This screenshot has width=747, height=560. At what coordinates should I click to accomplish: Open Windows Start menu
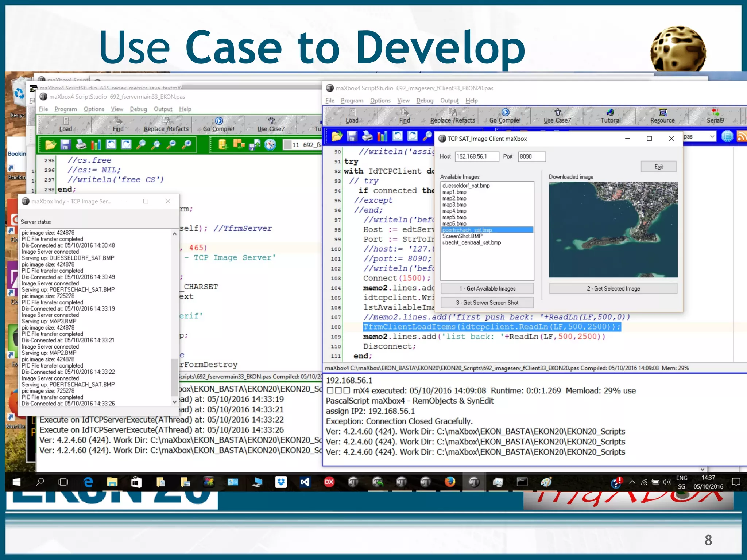coord(16,482)
